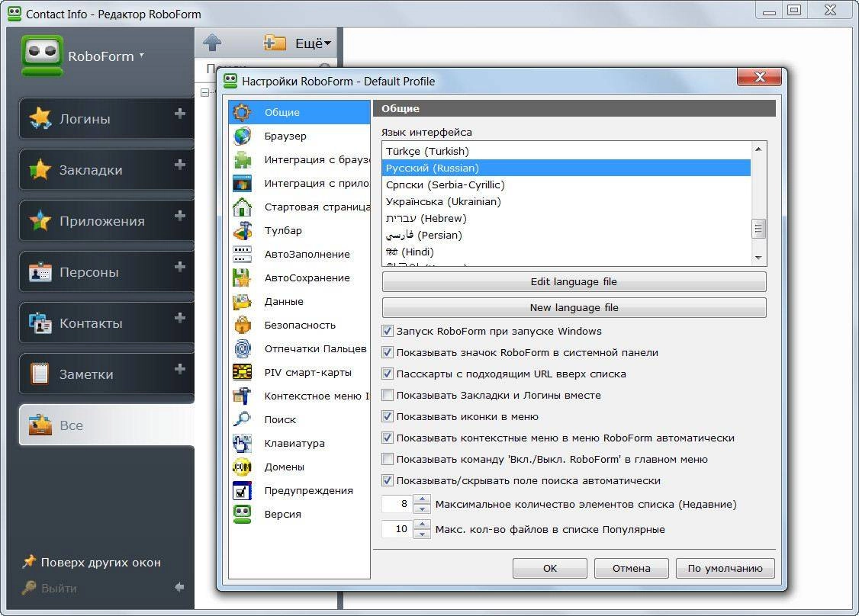Image resolution: width=859 pixels, height=616 pixels.
Task: Toggle Показывать контекстные меню автоматически checkbox
Action: 388,438
